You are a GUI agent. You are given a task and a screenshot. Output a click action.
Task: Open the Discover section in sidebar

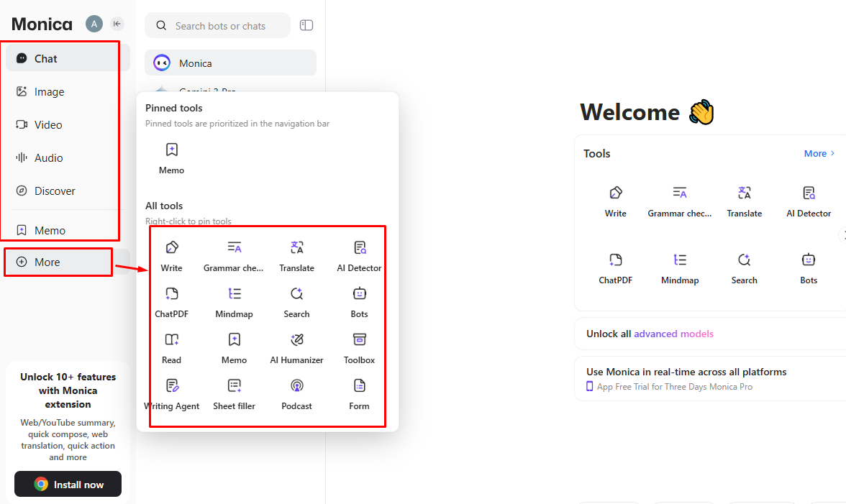point(68,191)
